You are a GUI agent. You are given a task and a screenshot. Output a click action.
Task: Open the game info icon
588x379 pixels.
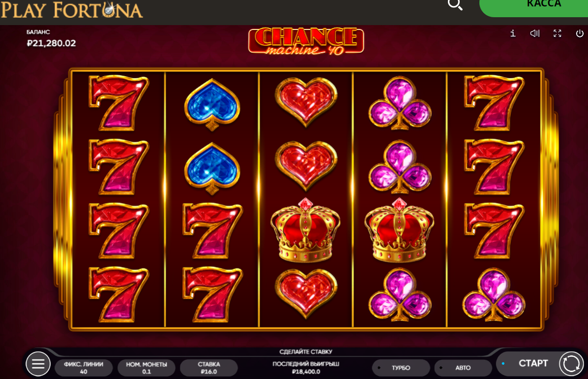pyautogui.click(x=513, y=33)
